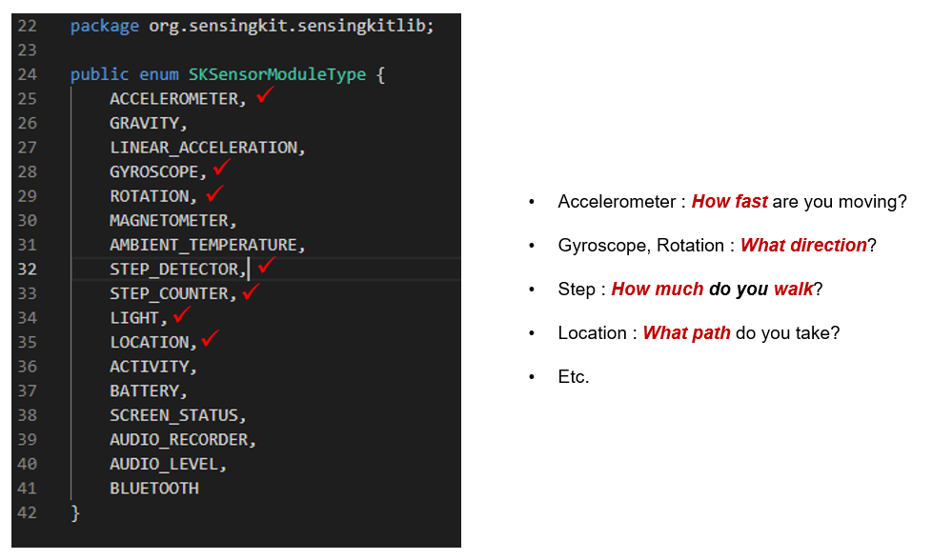Click line number 42 in the gutter
The width and height of the screenshot is (932, 560).
click(x=27, y=513)
